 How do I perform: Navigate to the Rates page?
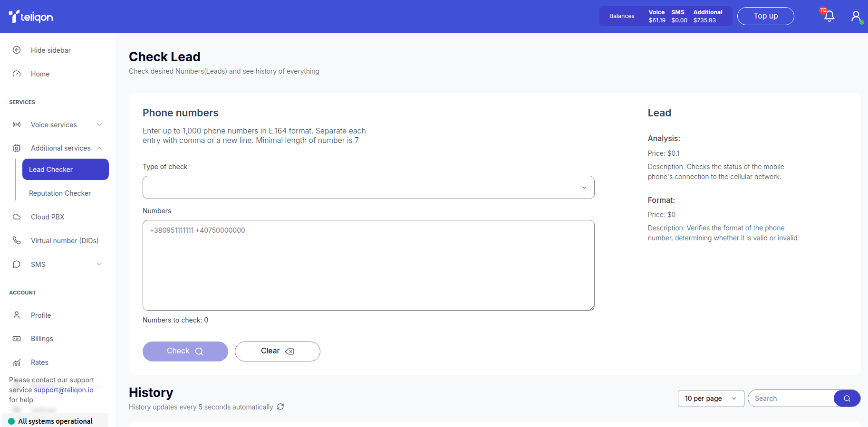[x=39, y=362]
